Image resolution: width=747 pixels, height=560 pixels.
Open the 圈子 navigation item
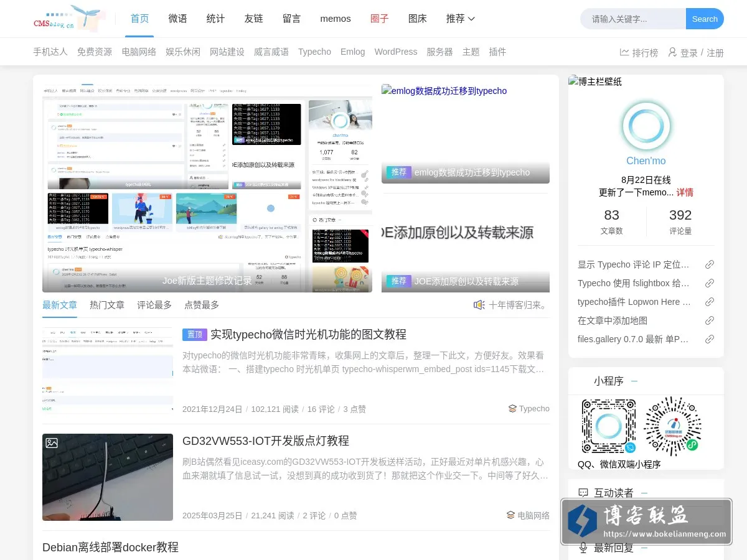[x=379, y=19]
